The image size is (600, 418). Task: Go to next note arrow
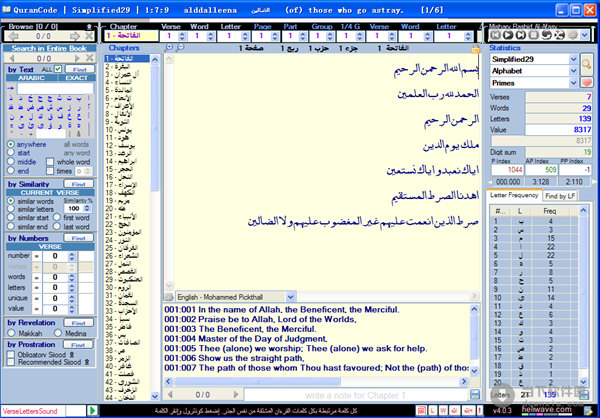[x=236, y=394]
